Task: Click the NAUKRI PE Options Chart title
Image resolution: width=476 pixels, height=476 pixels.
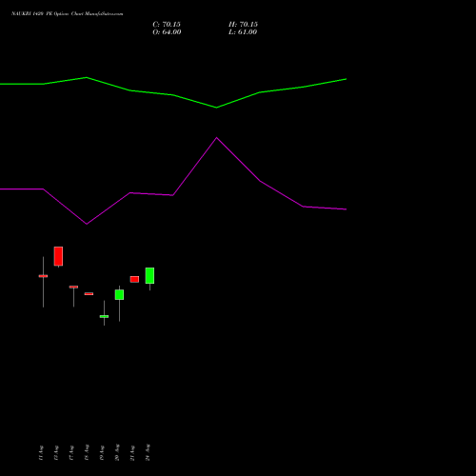Action: click(x=67, y=13)
